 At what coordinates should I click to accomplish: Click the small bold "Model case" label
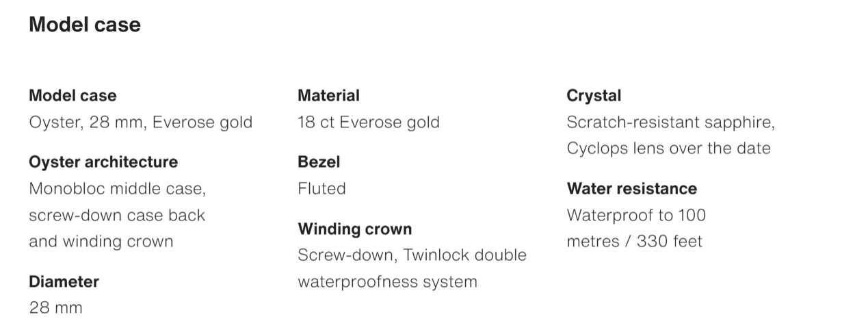click(x=73, y=96)
